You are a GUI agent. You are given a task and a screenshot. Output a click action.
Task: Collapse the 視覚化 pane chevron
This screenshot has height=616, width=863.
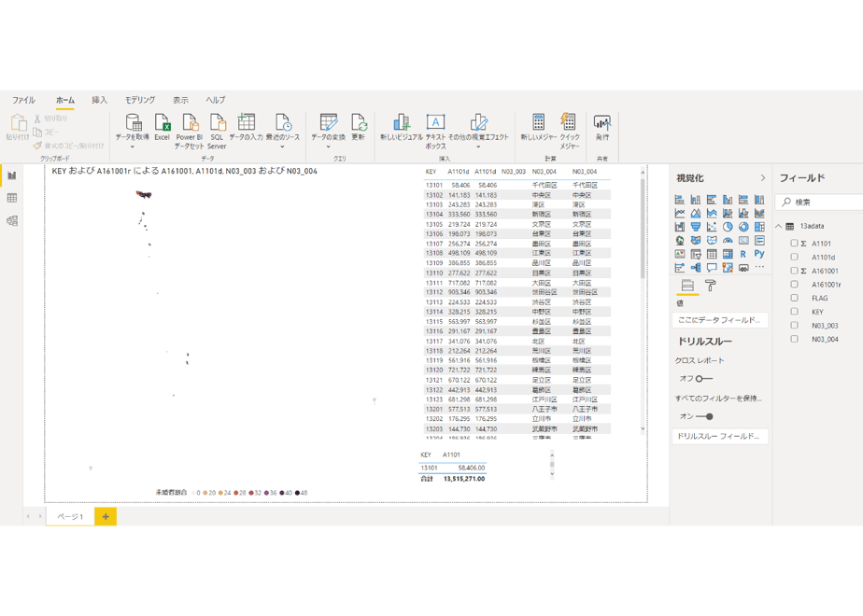763,177
